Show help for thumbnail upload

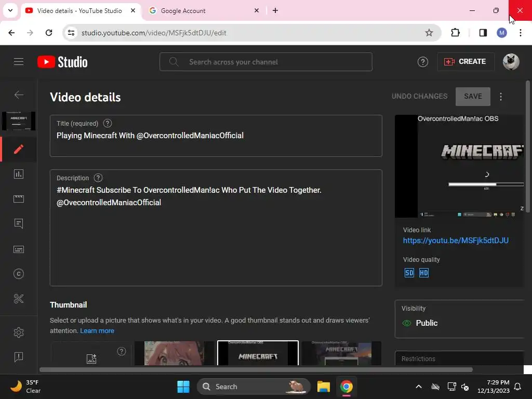[122, 351]
